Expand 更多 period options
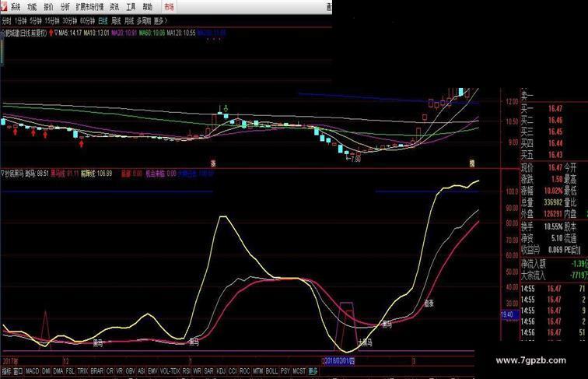Screen dimensions: 588x379 pos(160,21)
